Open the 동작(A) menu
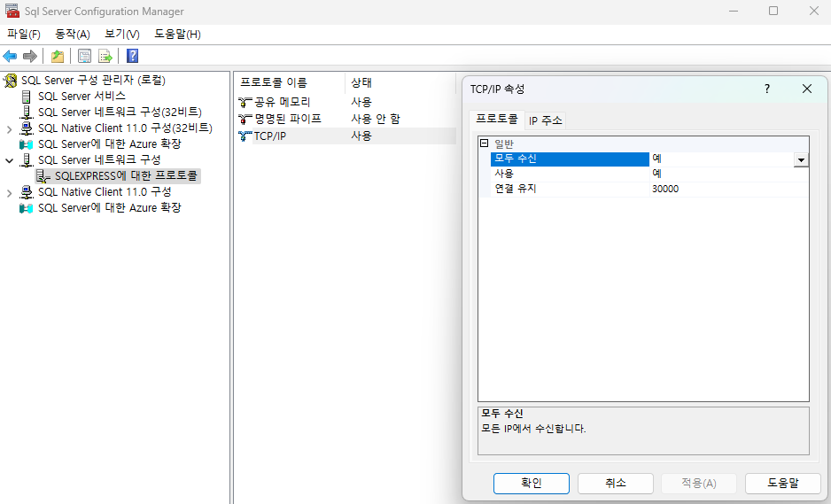The image size is (831, 504). tap(73, 35)
